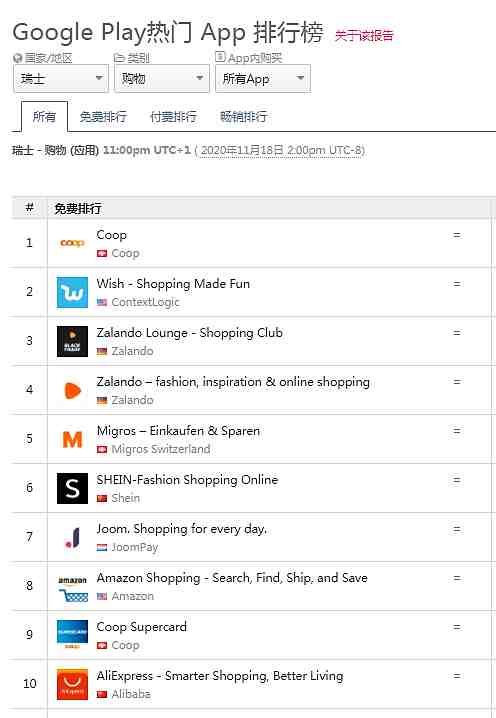Open the Wish - Shopping Made Fun title link
The width and height of the screenshot is (496, 718).
click(173, 284)
